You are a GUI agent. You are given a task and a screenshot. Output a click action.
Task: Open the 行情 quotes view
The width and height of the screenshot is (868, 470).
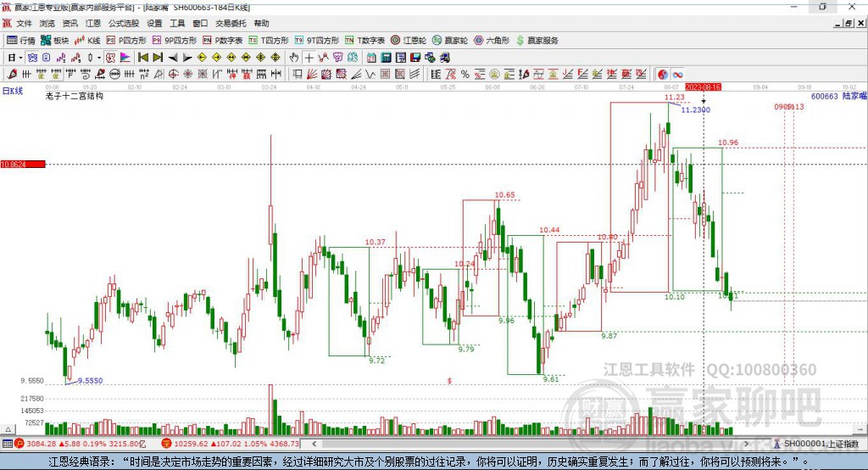click(20, 41)
